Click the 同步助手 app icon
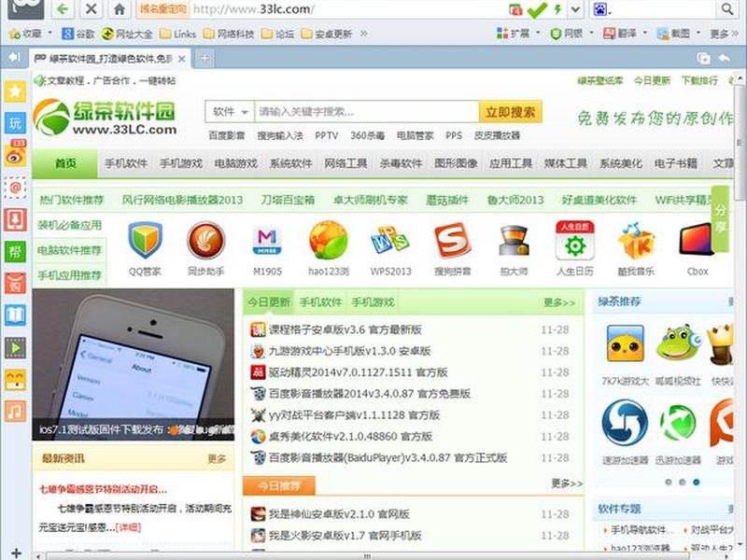This screenshot has width=747, height=560. coord(205,241)
